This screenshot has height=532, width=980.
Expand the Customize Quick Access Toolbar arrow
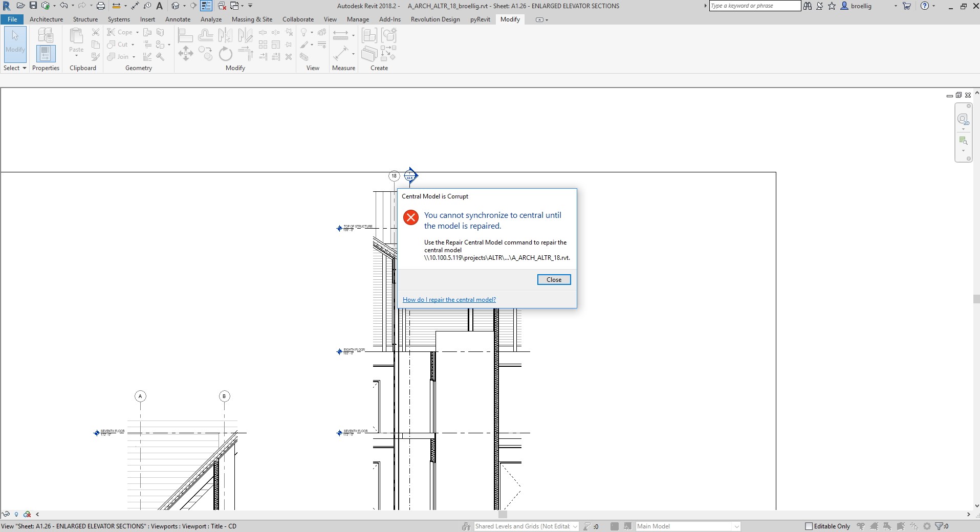tap(250, 6)
